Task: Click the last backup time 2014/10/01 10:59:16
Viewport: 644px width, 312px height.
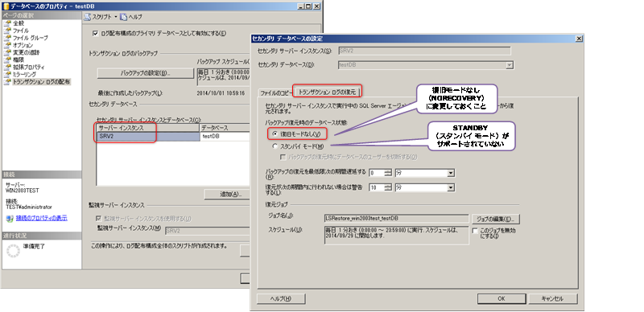Action: (x=221, y=93)
